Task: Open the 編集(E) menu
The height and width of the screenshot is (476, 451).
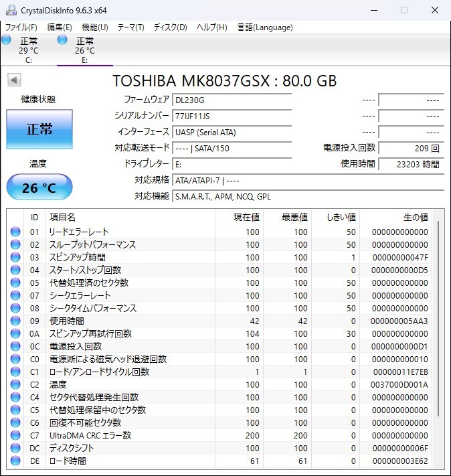Action: point(60,27)
